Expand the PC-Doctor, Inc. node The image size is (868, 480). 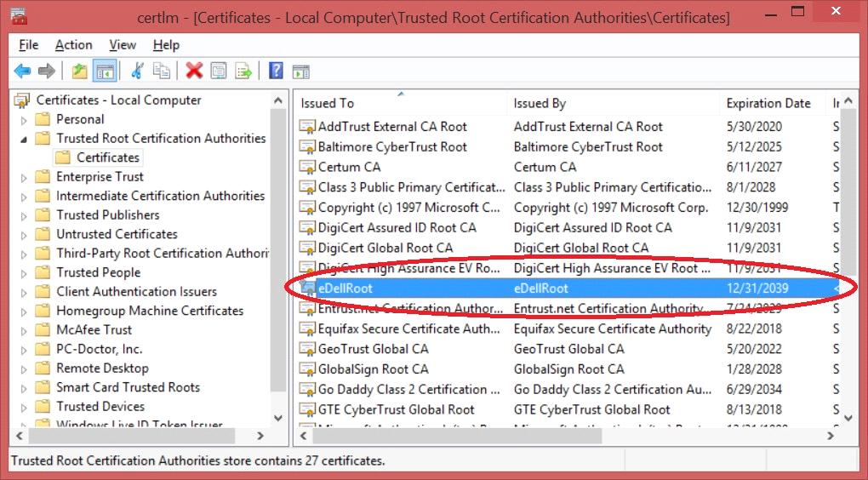pos(24,350)
